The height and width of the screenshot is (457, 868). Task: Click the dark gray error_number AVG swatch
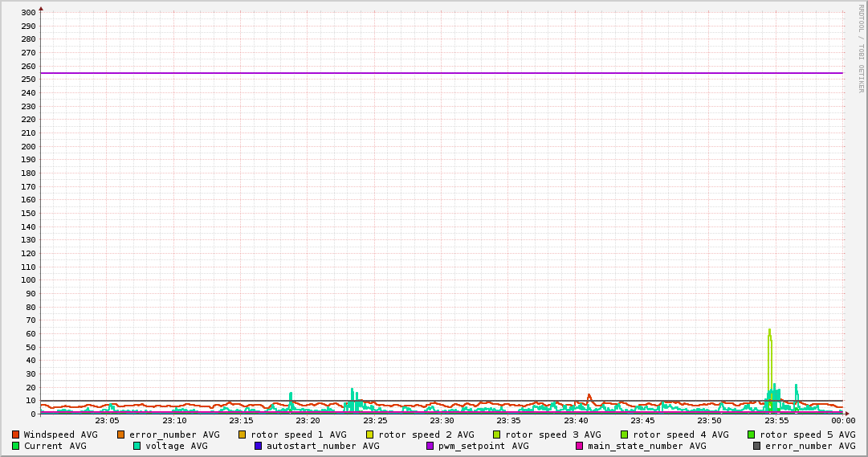pos(757,446)
